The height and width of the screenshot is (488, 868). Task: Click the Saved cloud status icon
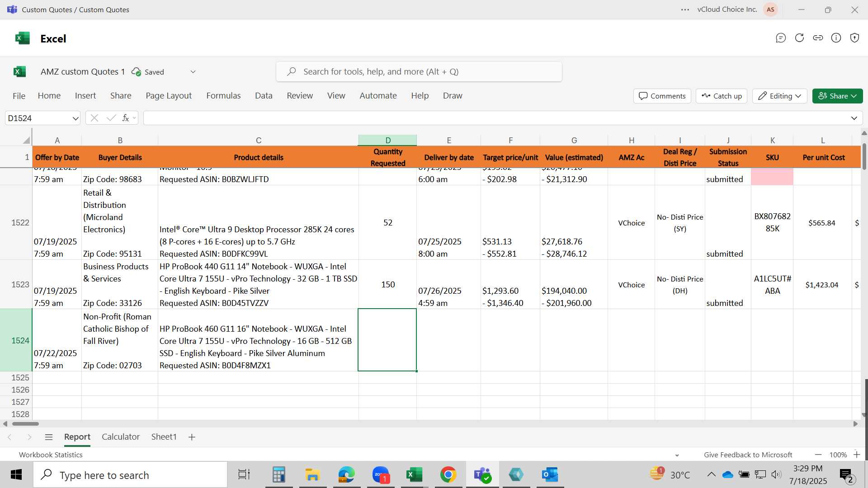click(136, 72)
